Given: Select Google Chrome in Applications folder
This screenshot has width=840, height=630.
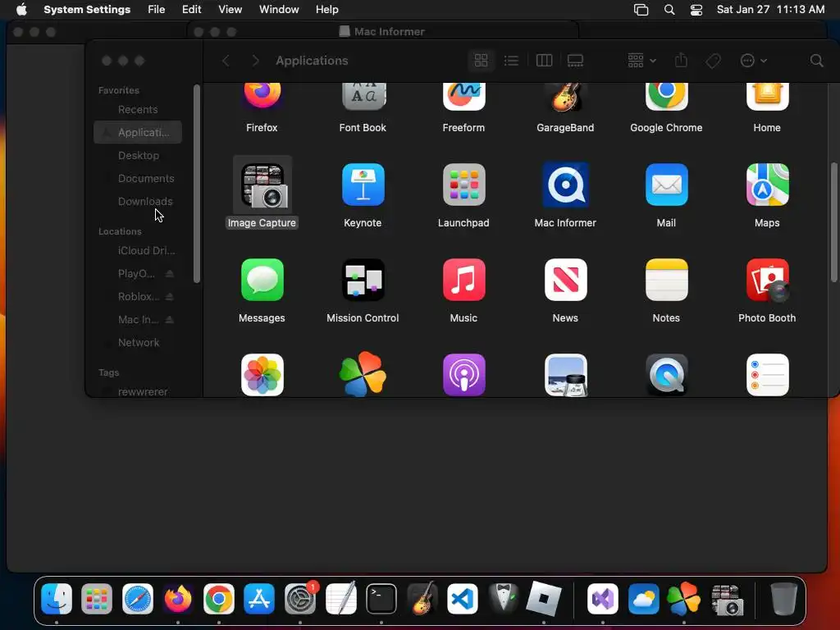Looking at the screenshot, I should click(666, 97).
